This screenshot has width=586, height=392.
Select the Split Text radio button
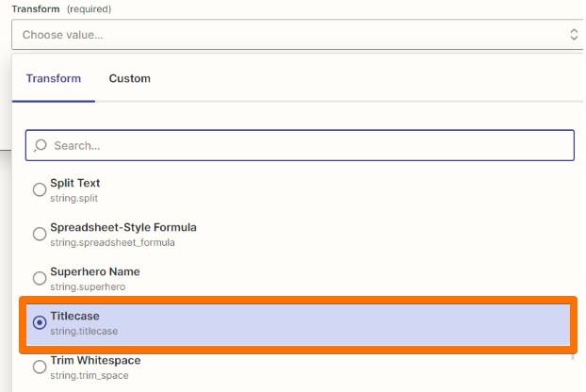[40, 189]
